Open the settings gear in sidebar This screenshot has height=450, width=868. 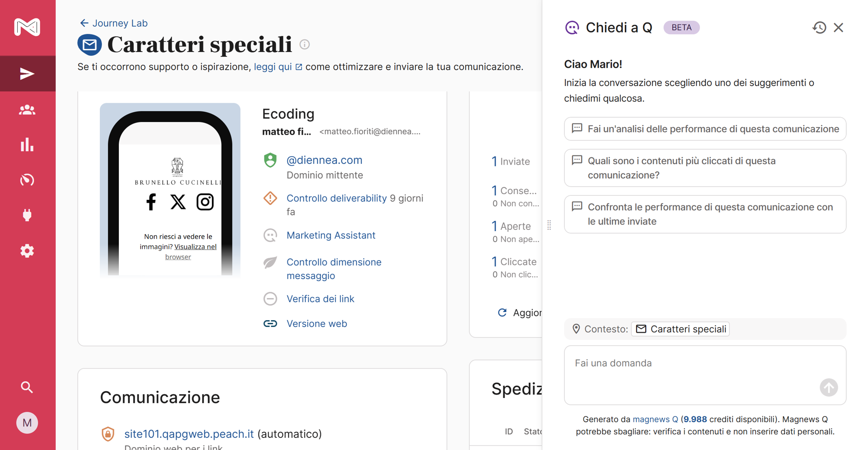(27, 251)
